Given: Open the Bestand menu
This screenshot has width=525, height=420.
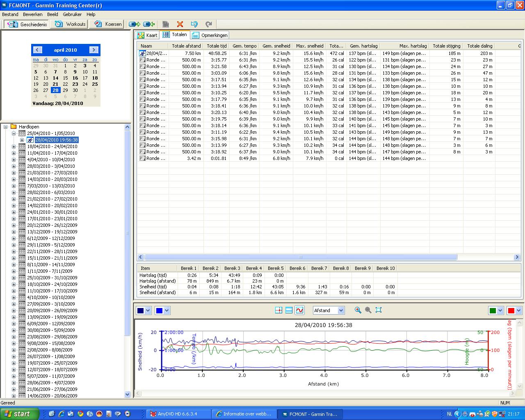Looking at the screenshot, I should tap(10, 14).
